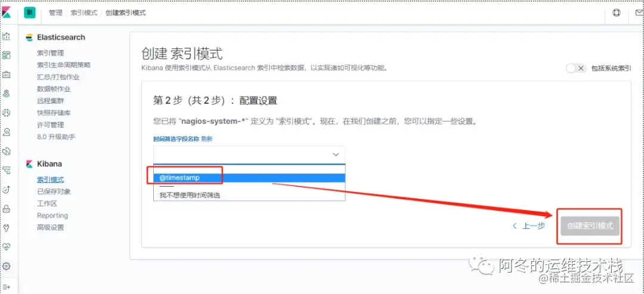
Task: Click the 时间筛选字段名称 label
Action: coord(176,139)
